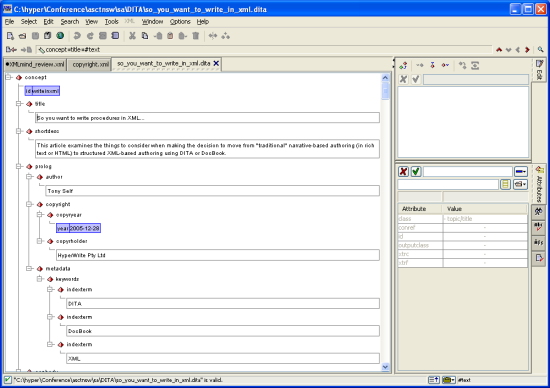The height and width of the screenshot is (388, 550).
Task: Collapse the title node
Action: click(x=19, y=104)
